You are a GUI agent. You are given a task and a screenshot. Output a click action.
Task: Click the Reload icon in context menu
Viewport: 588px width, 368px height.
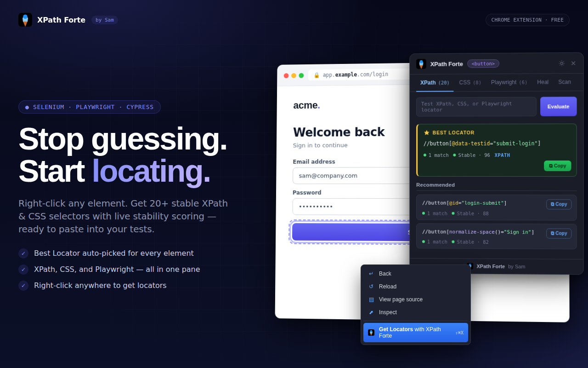(x=371, y=287)
